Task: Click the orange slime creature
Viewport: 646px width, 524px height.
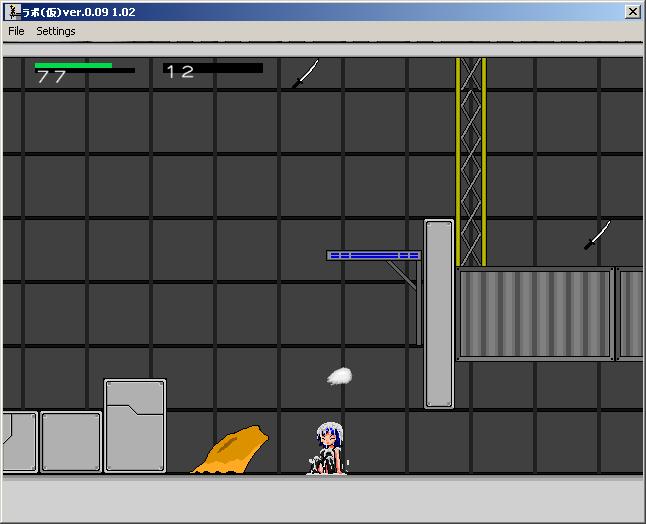Action: 232,451
